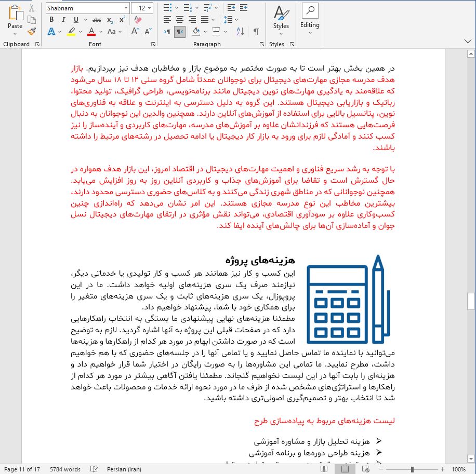
Task: Open the Styles gallery
Action: (281, 20)
